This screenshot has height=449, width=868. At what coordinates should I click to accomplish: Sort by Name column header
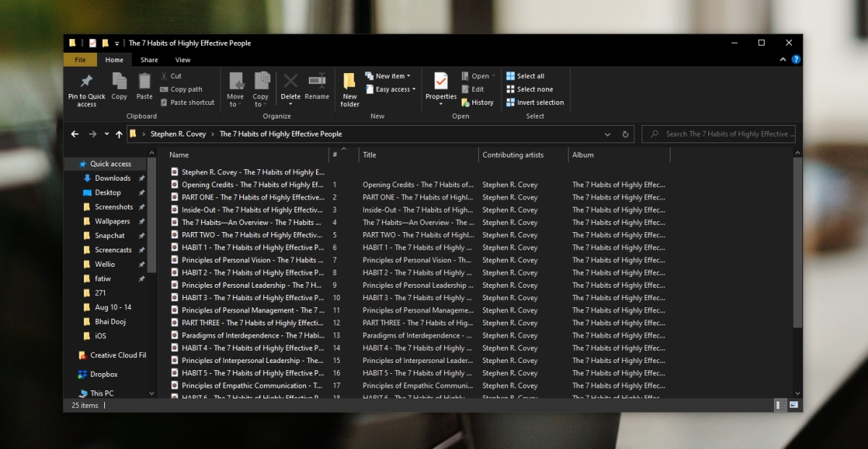(248, 155)
